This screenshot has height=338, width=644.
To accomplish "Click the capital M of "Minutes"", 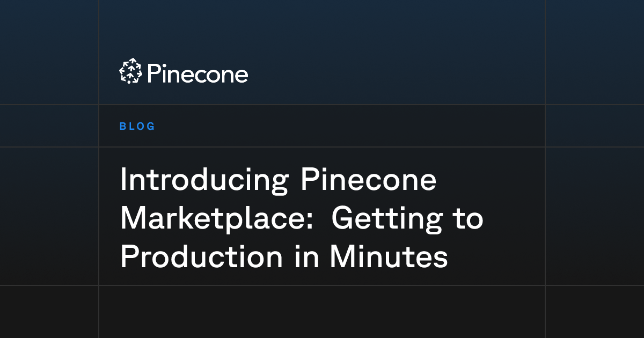I will pos(342,258).
